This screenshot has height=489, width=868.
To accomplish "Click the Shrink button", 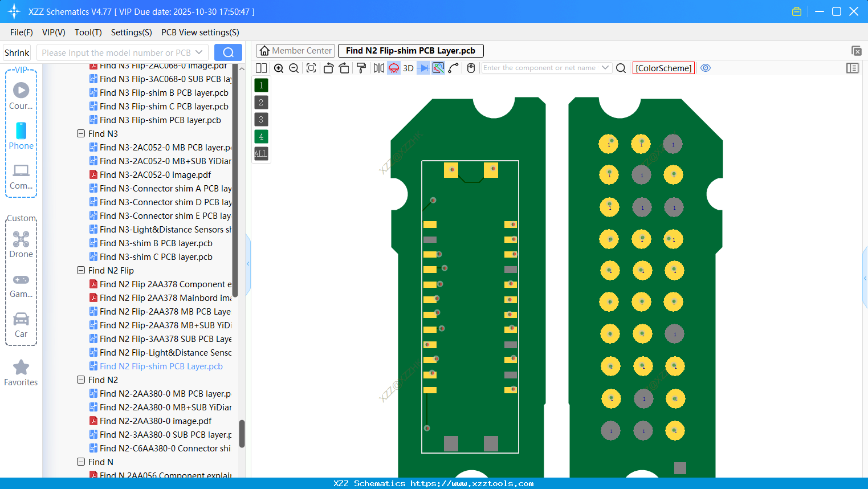I will [17, 52].
